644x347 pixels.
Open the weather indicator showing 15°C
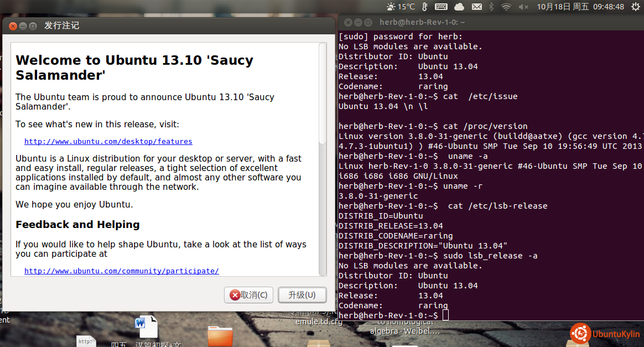pyautogui.click(x=401, y=7)
